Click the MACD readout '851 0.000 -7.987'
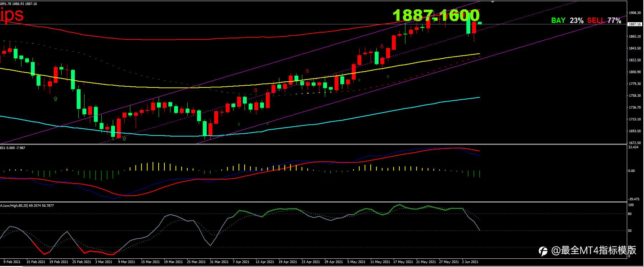 (13, 147)
